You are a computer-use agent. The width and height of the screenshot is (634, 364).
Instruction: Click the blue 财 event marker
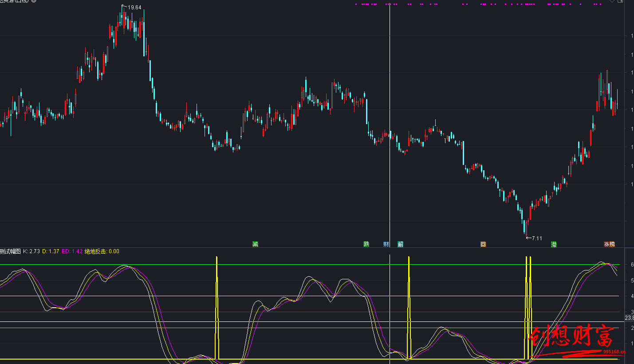click(x=386, y=244)
